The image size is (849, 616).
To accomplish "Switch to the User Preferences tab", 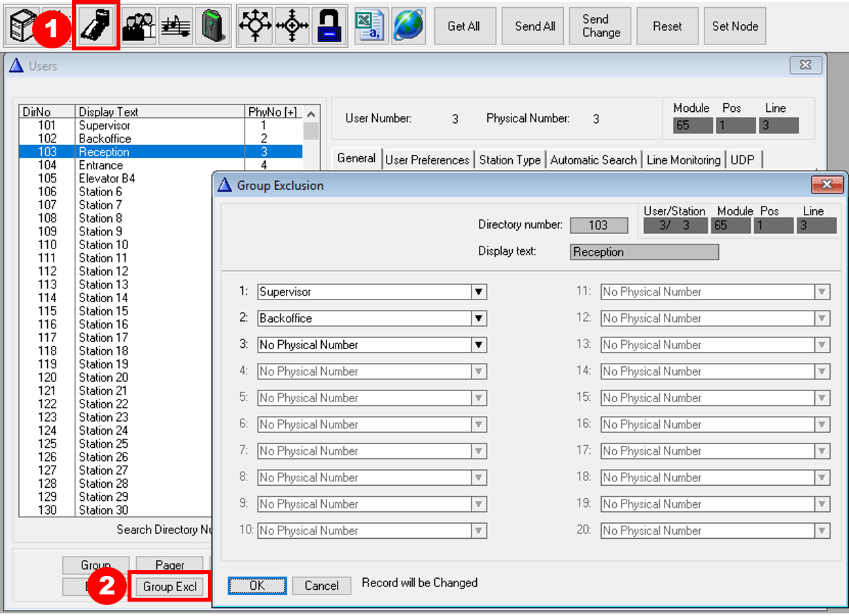I will [x=427, y=160].
